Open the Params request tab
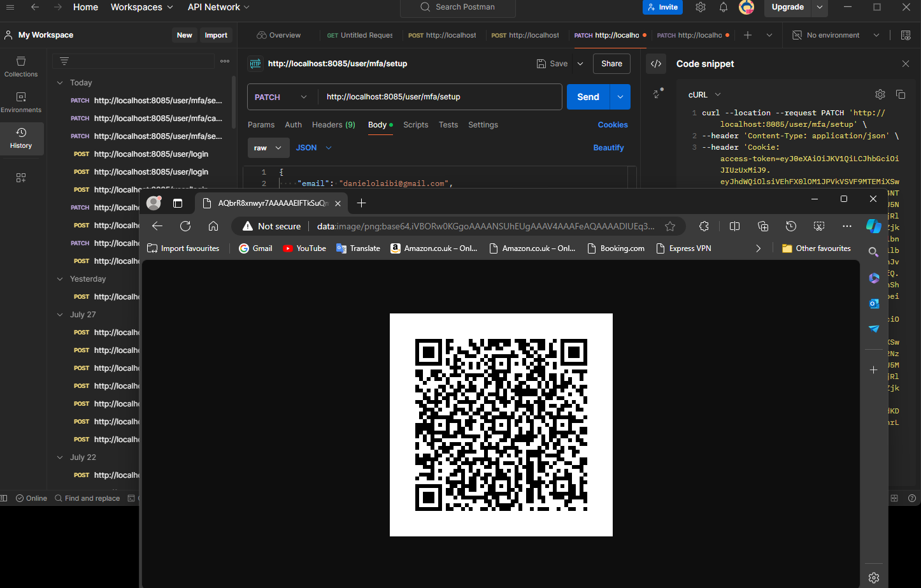 coord(261,125)
